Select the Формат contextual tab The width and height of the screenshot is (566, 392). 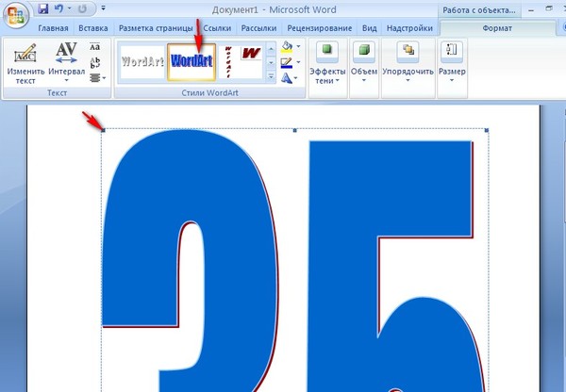point(497,28)
